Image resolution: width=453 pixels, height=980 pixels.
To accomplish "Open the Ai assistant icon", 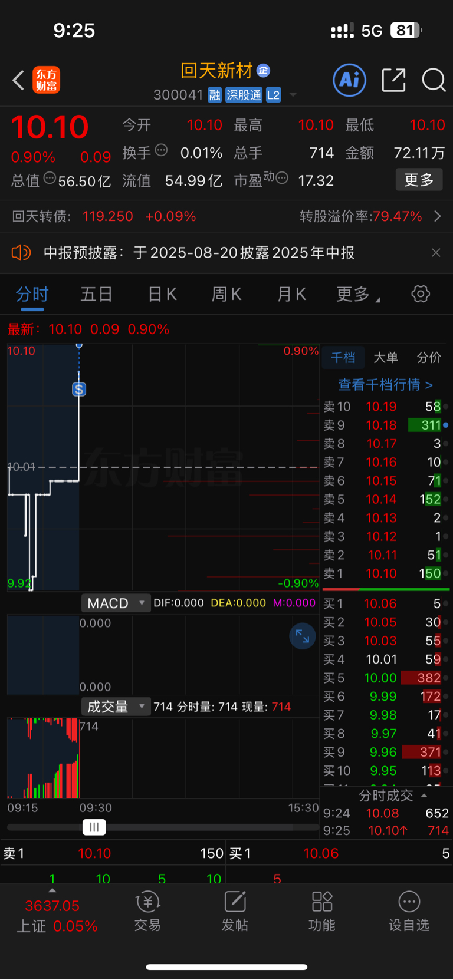I will (x=349, y=80).
